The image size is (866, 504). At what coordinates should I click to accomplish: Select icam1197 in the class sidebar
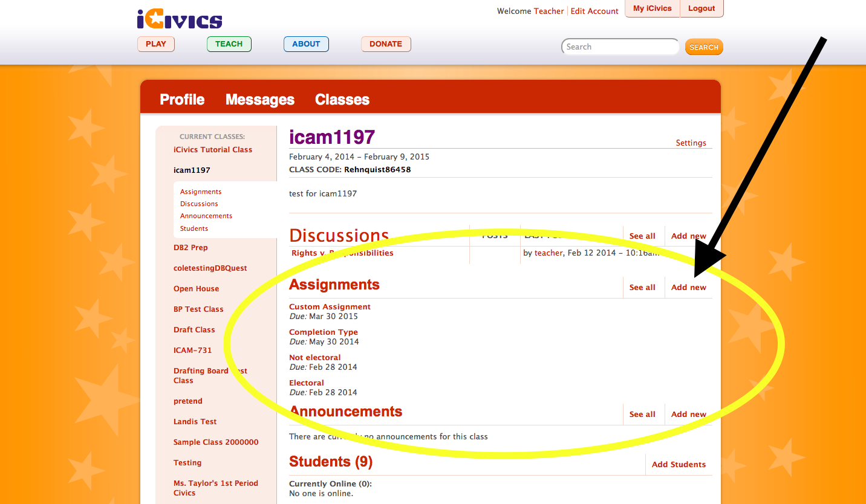[x=192, y=170]
